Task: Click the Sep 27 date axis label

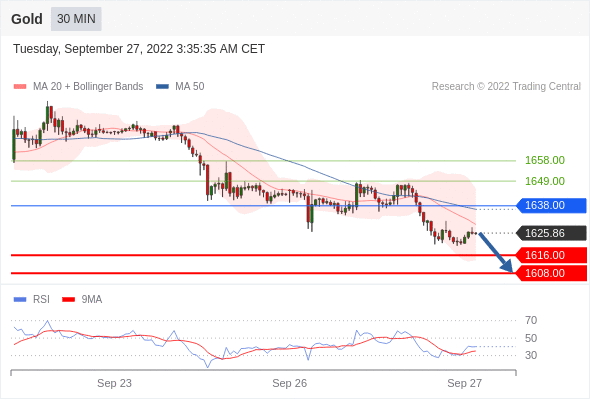Action: pos(465,383)
